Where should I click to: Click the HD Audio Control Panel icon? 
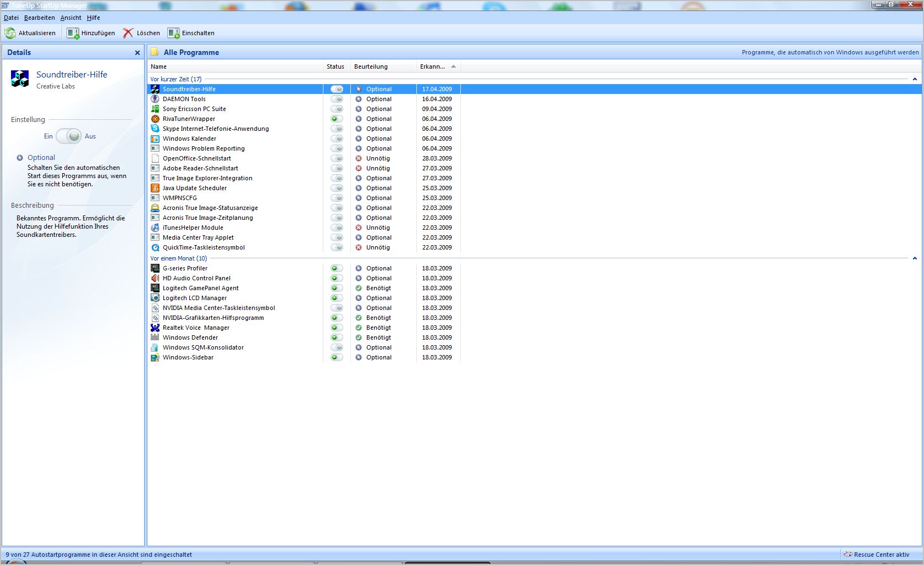tap(155, 278)
